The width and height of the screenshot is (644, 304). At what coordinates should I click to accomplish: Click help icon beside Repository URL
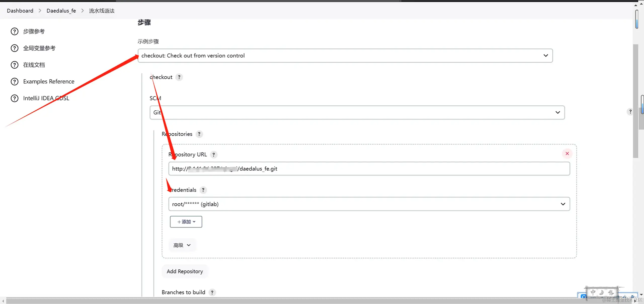[214, 155]
